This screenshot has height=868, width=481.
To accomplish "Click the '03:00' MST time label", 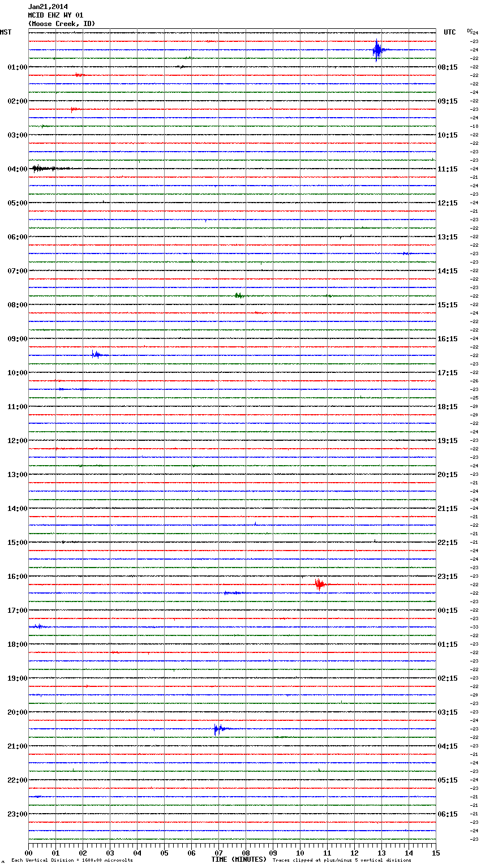I will point(18,135).
